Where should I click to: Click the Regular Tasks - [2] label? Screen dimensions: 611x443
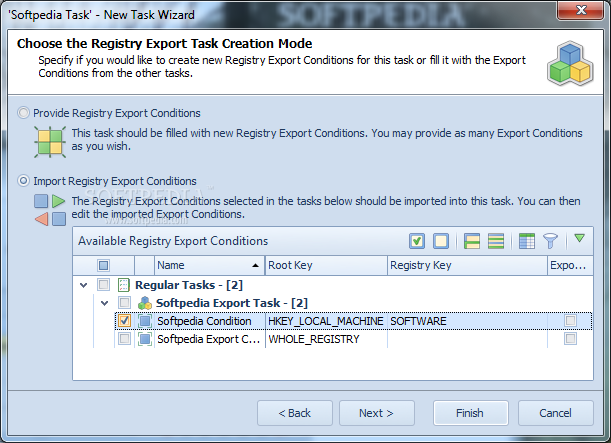coord(189,285)
